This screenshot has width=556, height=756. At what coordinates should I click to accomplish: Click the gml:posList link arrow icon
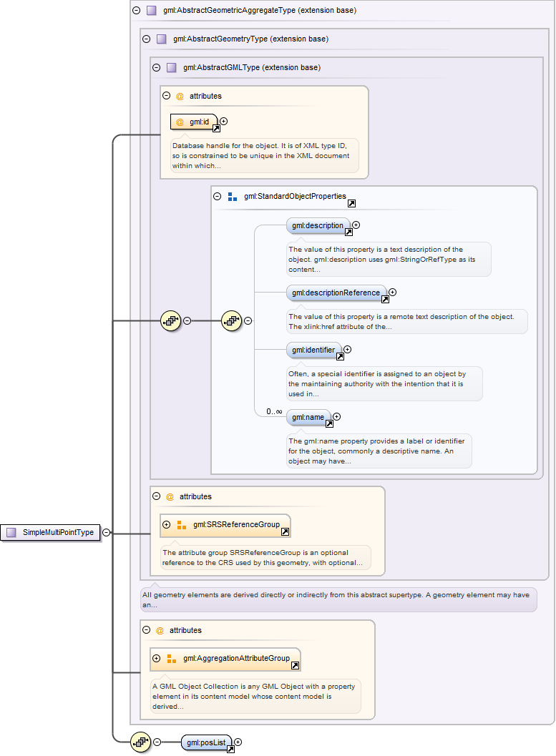point(230,750)
